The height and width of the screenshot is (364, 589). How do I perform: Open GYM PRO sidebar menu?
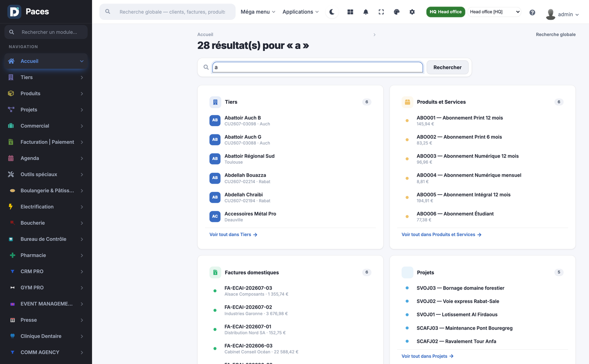(x=46, y=287)
